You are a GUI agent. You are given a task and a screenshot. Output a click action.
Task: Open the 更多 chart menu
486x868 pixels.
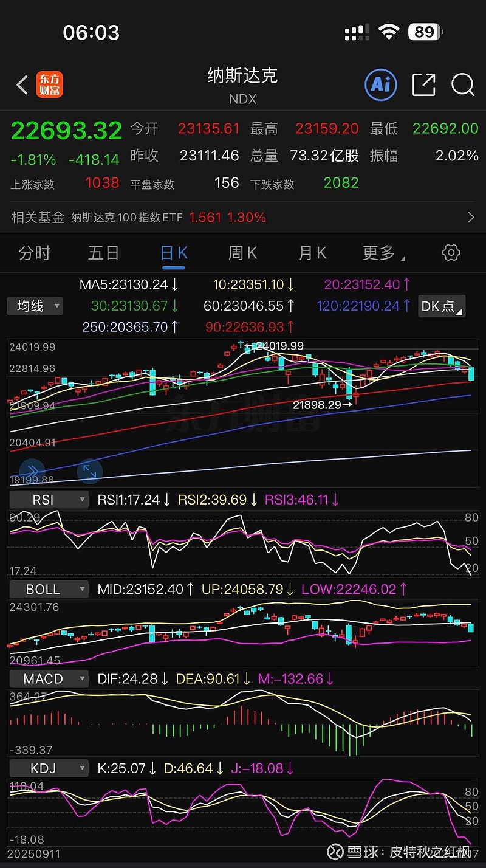382,253
